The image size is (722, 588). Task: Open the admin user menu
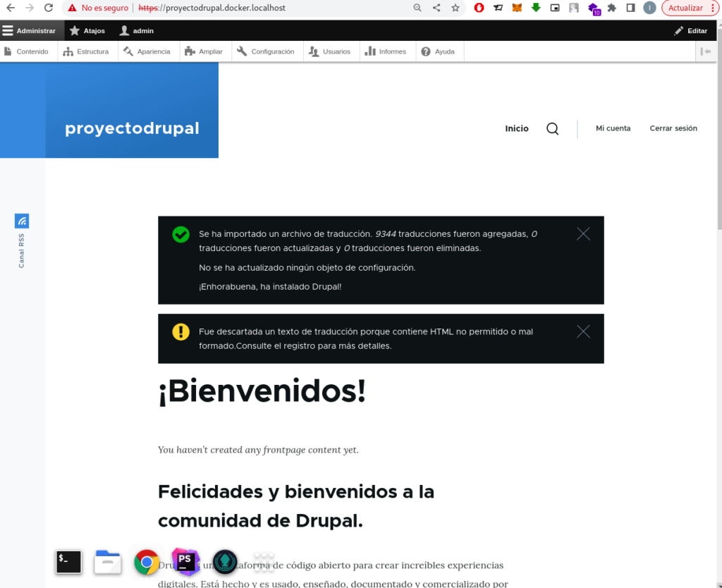(136, 31)
